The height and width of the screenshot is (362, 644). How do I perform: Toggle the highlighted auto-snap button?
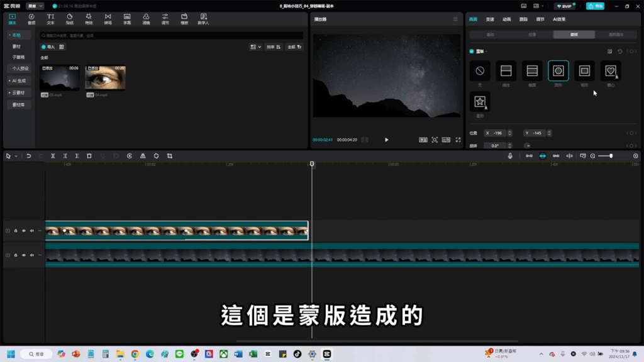tap(543, 156)
